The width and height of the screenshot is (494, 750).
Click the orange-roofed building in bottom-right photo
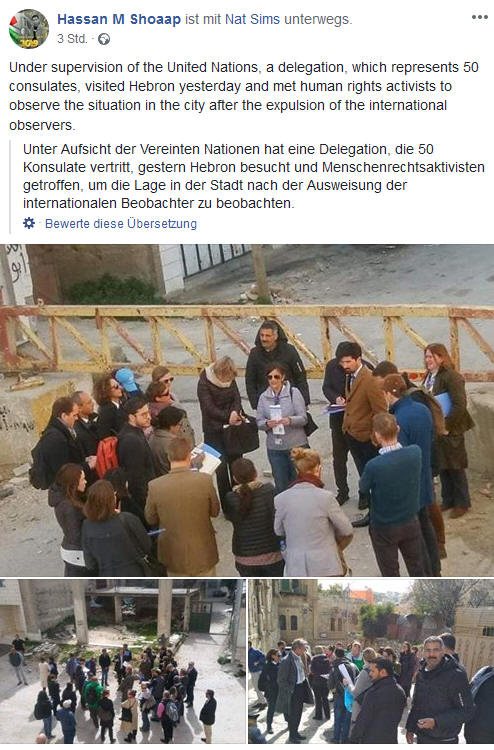point(361,596)
